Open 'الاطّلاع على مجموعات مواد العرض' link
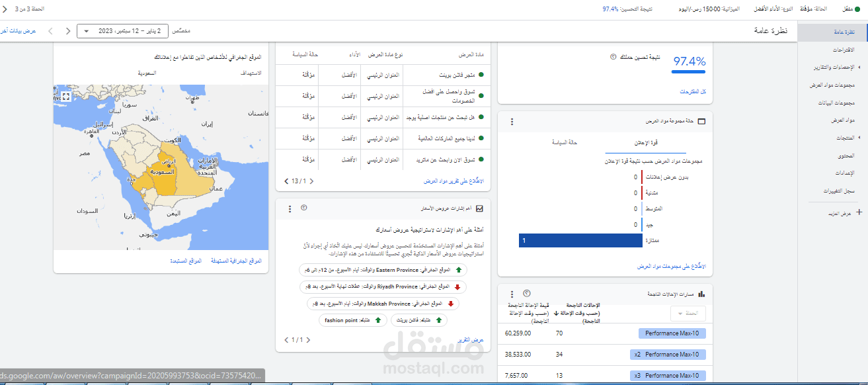Image resolution: width=868 pixels, height=385 pixels. pos(672,266)
